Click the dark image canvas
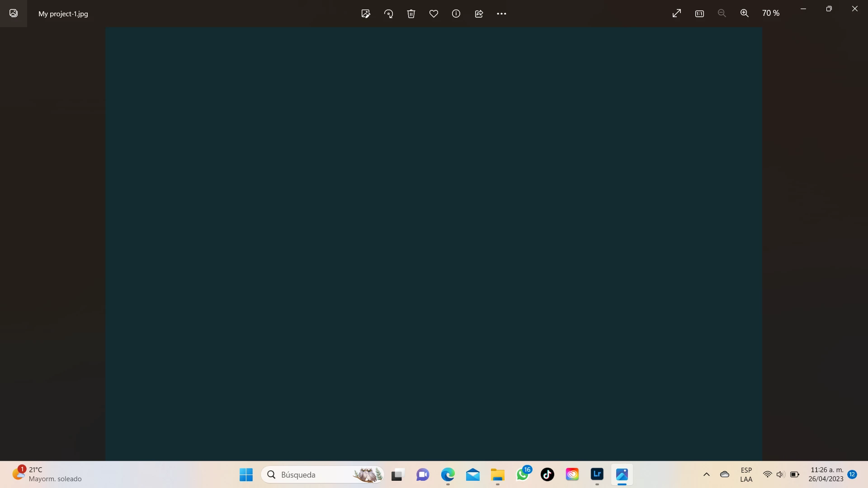The width and height of the screenshot is (868, 488). pos(434,244)
